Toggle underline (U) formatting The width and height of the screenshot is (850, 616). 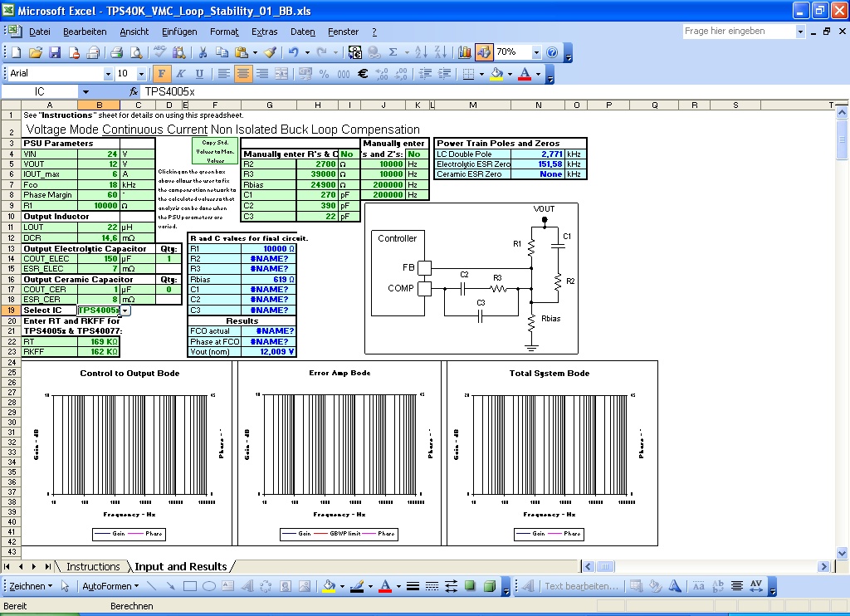click(x=199, y=74)
